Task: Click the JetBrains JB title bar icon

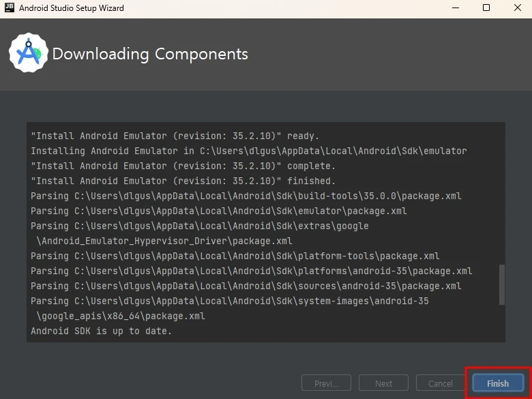Action: point(9,8)
